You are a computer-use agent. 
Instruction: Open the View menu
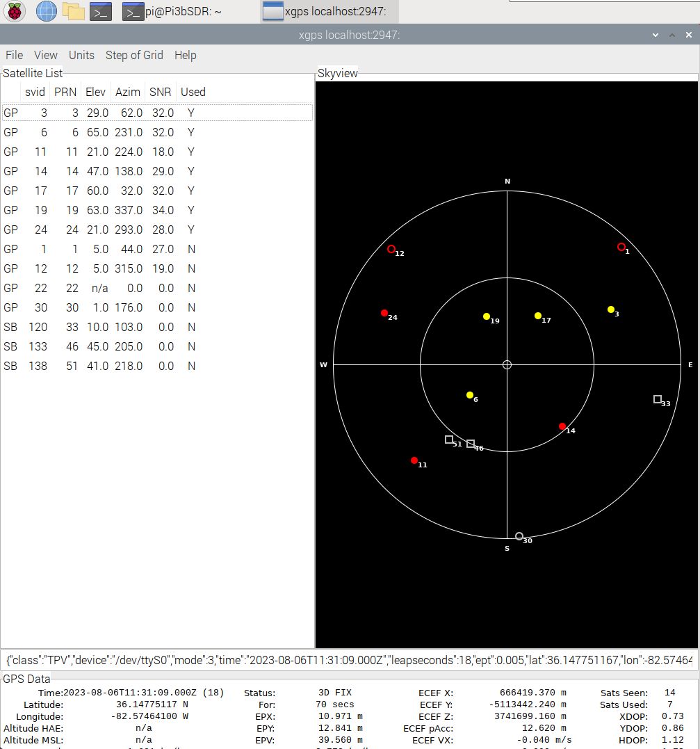[45, 56]
